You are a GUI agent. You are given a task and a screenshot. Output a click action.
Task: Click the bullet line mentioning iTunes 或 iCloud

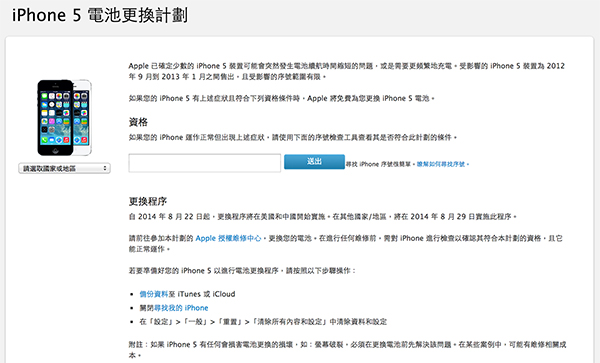coord(187,294)
